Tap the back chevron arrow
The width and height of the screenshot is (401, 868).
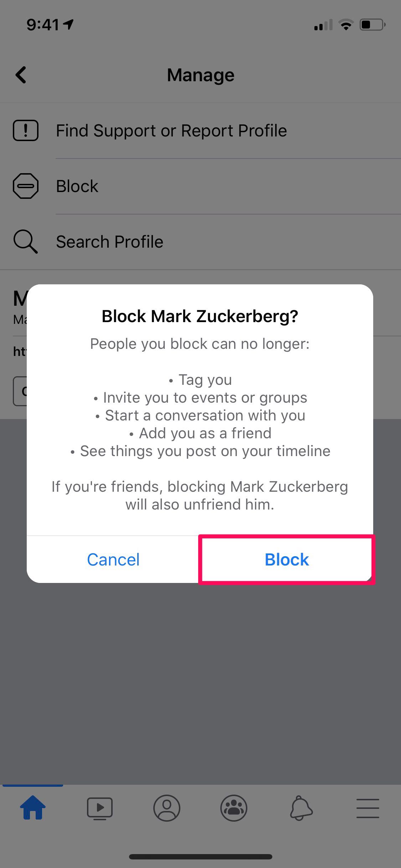point(21,75)
